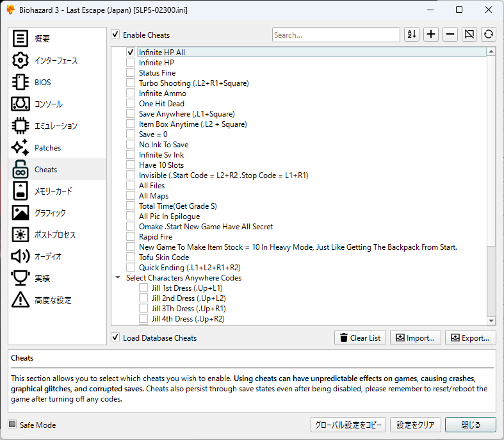Click scrollbar up arrow in cheat list

(491, 52)
